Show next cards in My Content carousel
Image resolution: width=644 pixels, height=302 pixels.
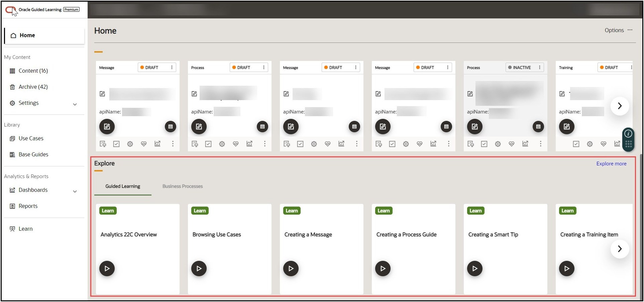(x=620, y=106)
